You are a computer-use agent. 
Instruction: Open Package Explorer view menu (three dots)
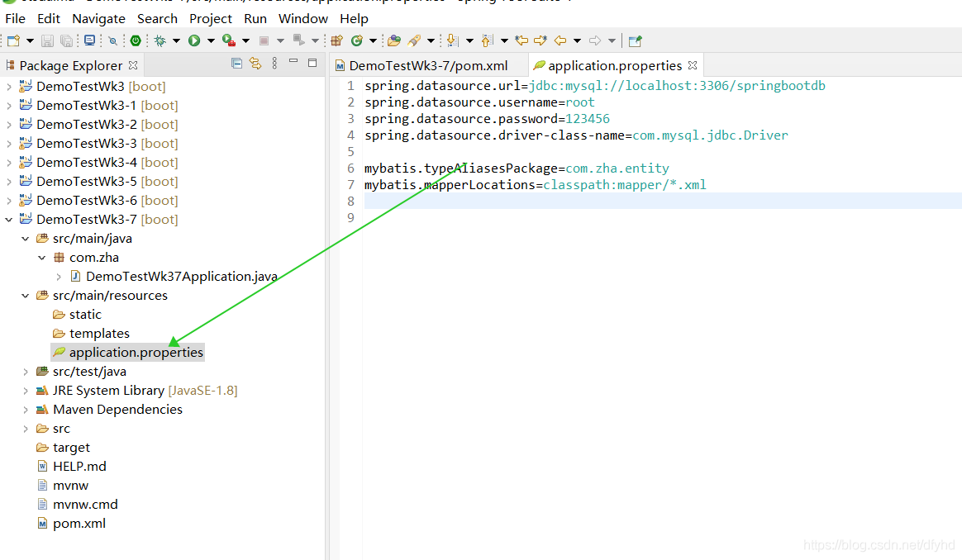pos(275,63)
